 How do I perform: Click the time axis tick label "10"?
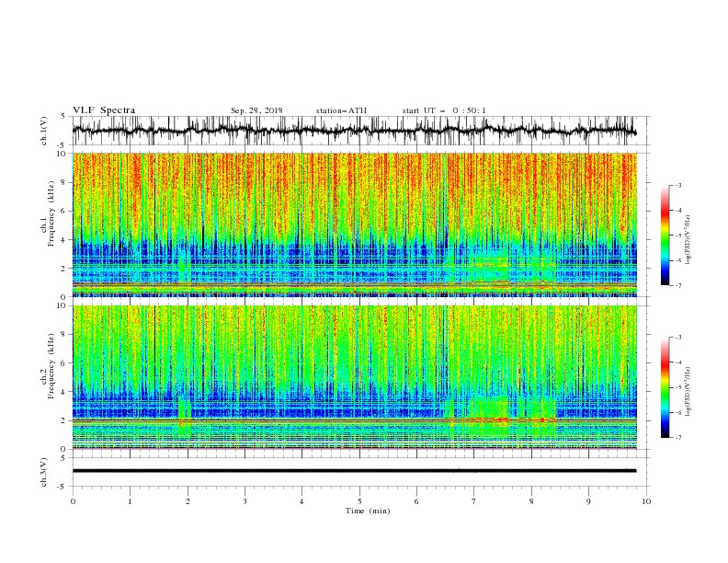tap(646, 501)
